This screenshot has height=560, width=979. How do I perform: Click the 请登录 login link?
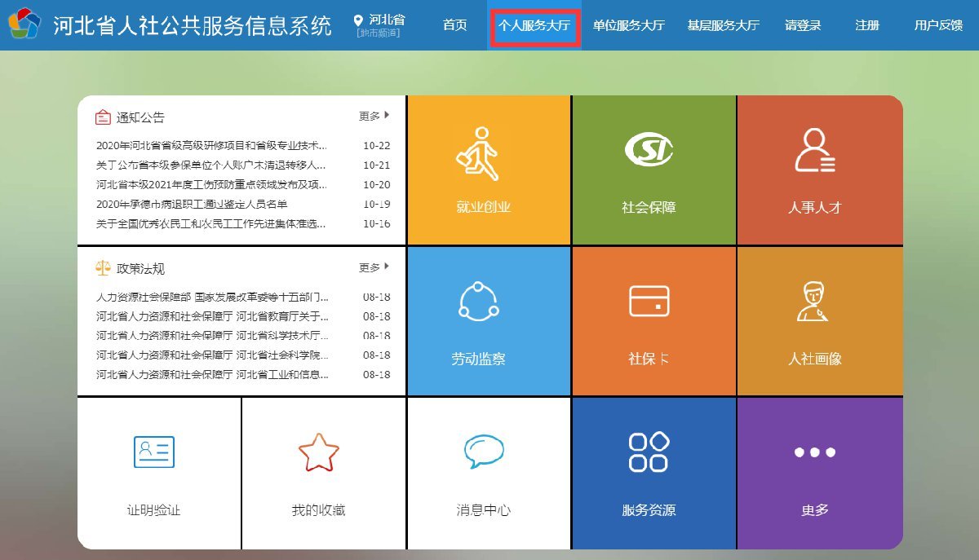[x=803, y=25]
